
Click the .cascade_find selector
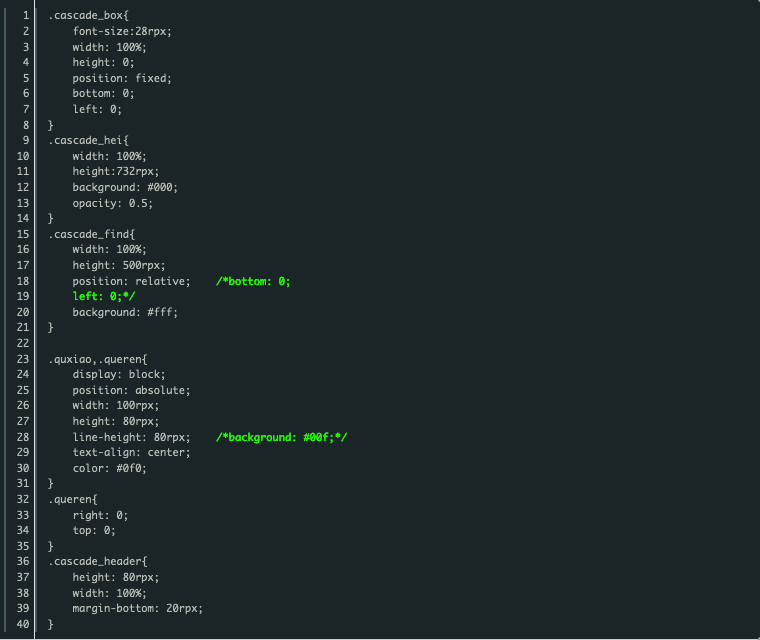click(x=91, y=234)
